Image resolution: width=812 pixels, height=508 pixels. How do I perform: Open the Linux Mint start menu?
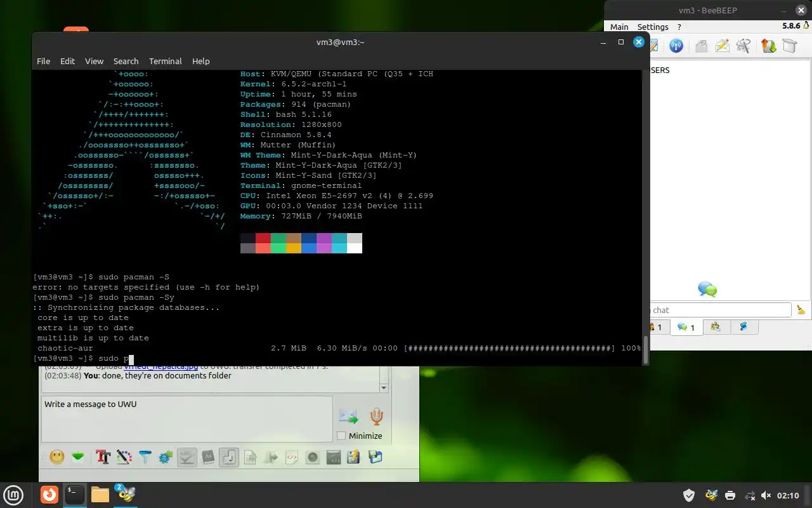13,495
